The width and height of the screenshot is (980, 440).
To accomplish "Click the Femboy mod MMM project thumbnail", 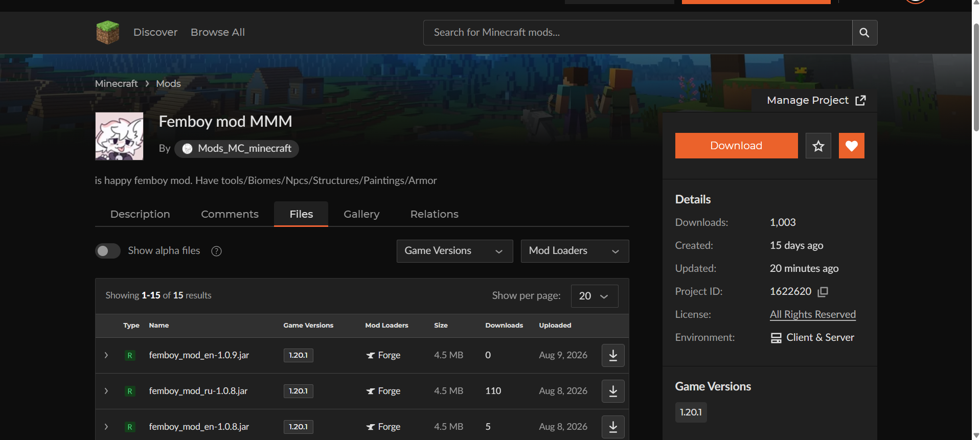I will tap(119, 136).
